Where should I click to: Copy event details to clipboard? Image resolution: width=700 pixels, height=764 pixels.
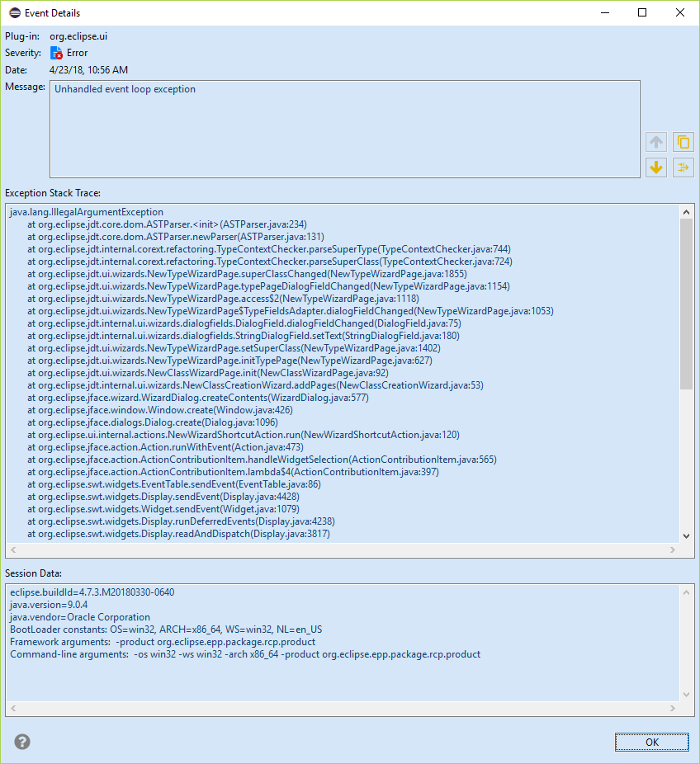(x=683, y=142)
